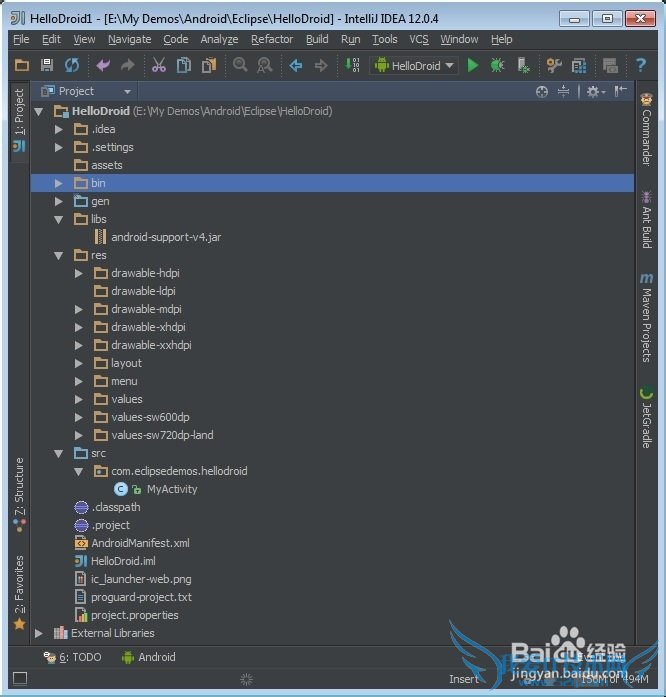Screen dimensions: 666x697
Task: Click the Replace search icon
Action: coord(265,66)
